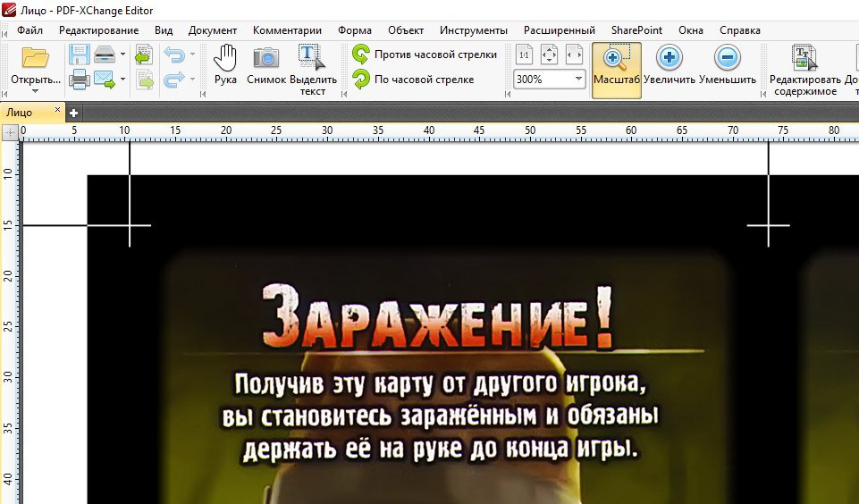859x504 pixels.
Task: Click the line 'Получив эту карту от другого игрока'
Action: [x=441, y=384]
